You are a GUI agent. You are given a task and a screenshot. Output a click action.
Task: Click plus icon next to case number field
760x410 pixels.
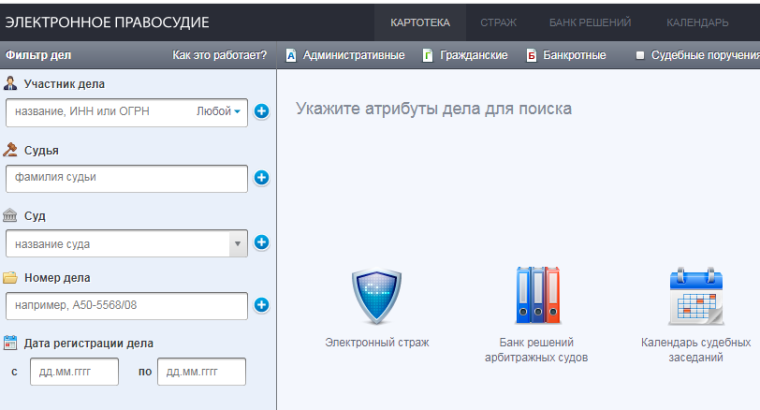262,305
